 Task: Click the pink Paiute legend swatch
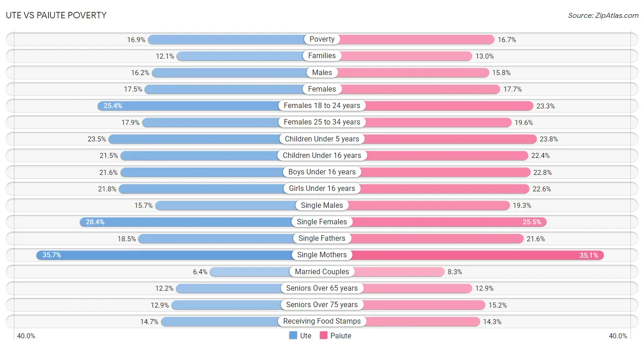pos(323,336)
